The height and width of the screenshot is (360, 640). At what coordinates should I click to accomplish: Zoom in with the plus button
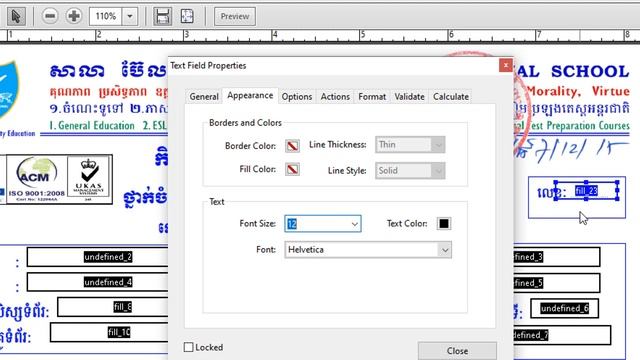pyautogui.click(x=74, y=16)
